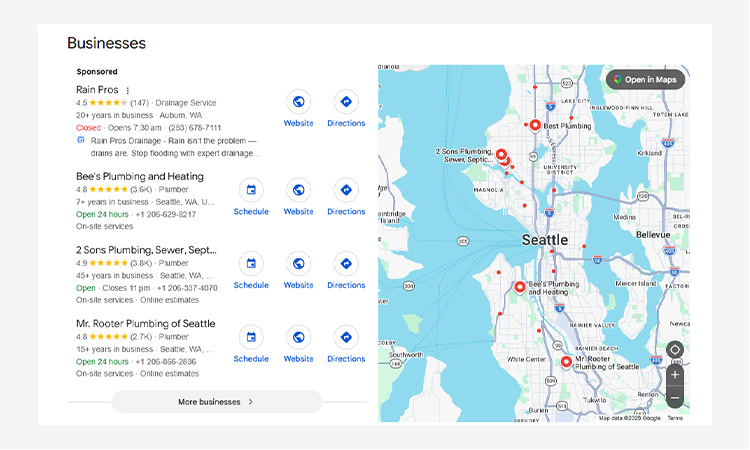
Task: Click 2 Sons Plumbing phone +1 206-337-4070
Action: (187, 288)
